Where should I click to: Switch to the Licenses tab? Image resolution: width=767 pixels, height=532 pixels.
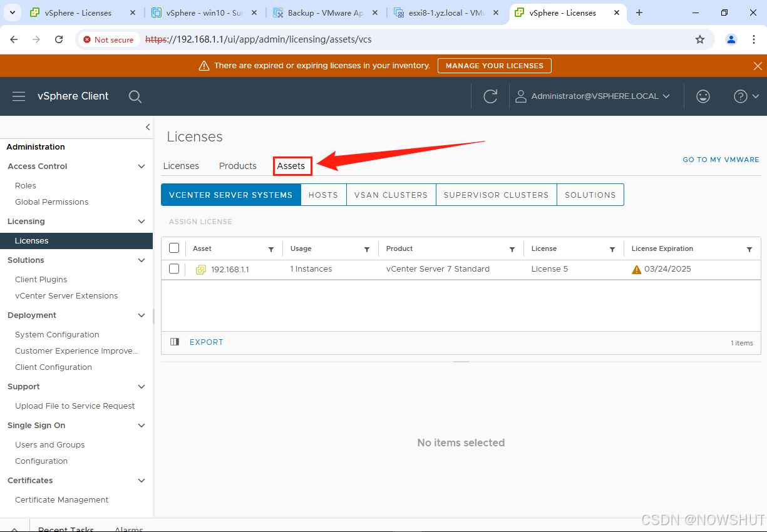click(x=181, y=166)
